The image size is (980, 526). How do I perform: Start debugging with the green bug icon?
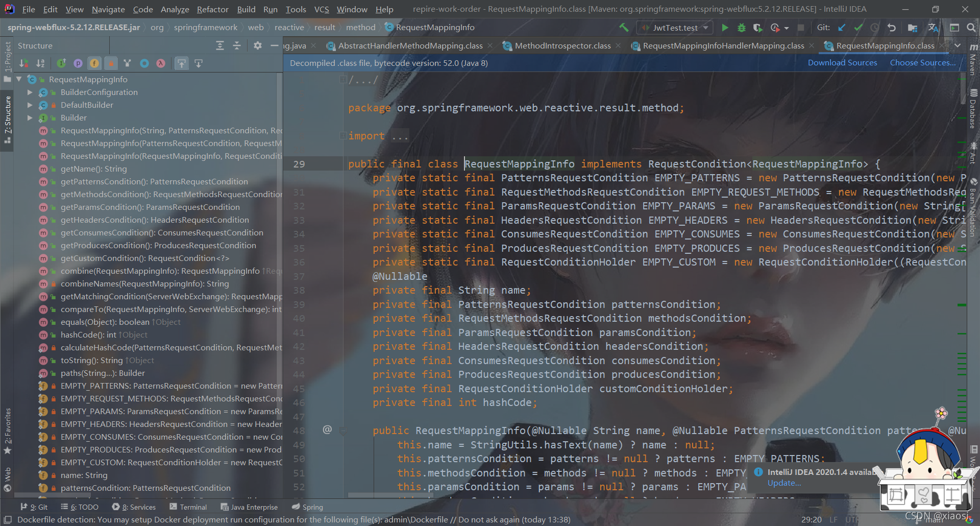click(741, 28)
